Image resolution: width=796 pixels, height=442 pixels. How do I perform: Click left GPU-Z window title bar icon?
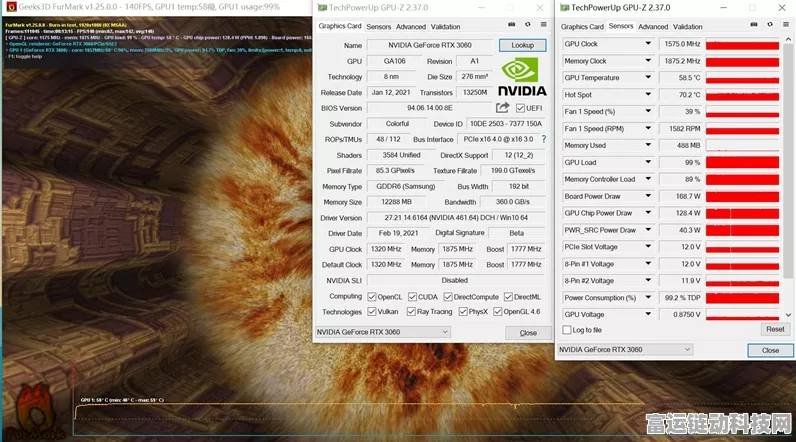click(322, 8)
